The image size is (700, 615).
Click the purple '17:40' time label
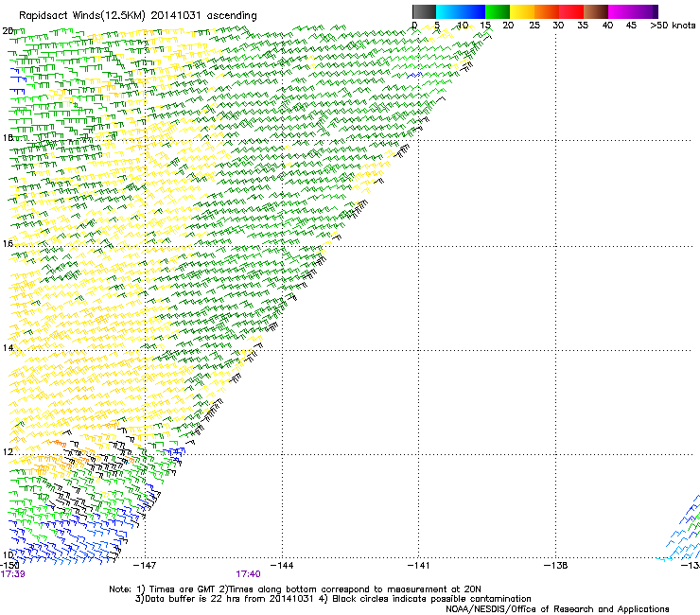[x=248, y=574]
